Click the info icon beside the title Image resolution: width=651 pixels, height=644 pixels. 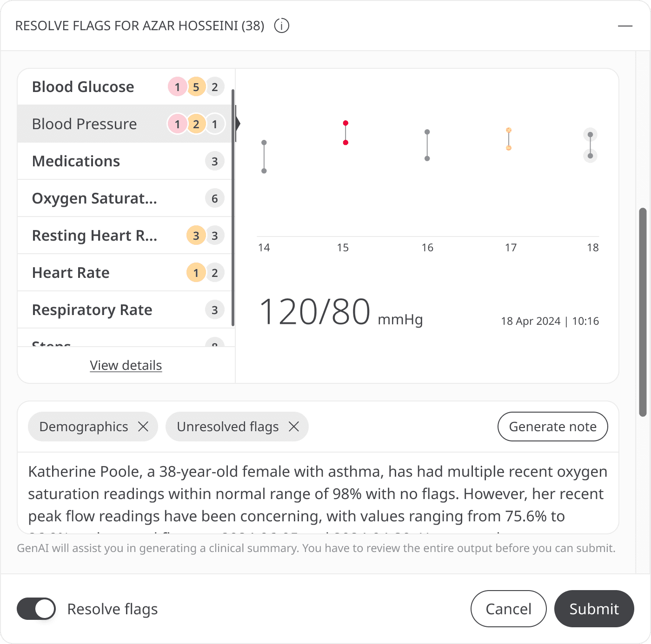[x=281, y=26]
